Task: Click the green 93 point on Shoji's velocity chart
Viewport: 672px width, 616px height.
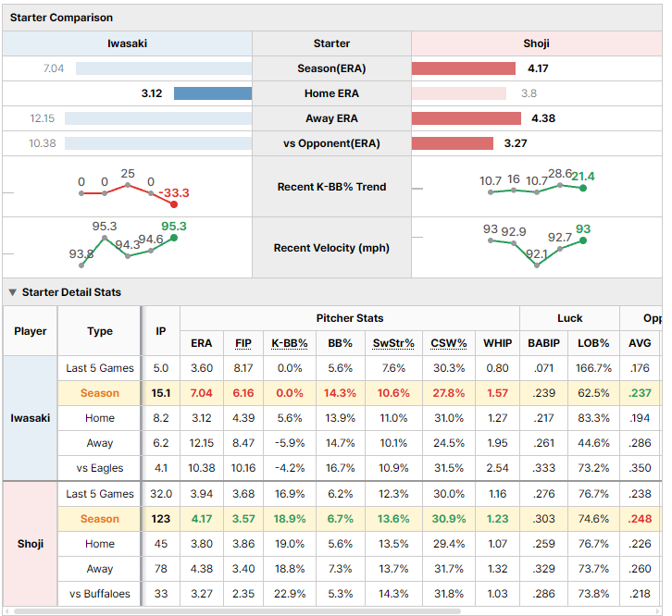Action: point(583,240)
